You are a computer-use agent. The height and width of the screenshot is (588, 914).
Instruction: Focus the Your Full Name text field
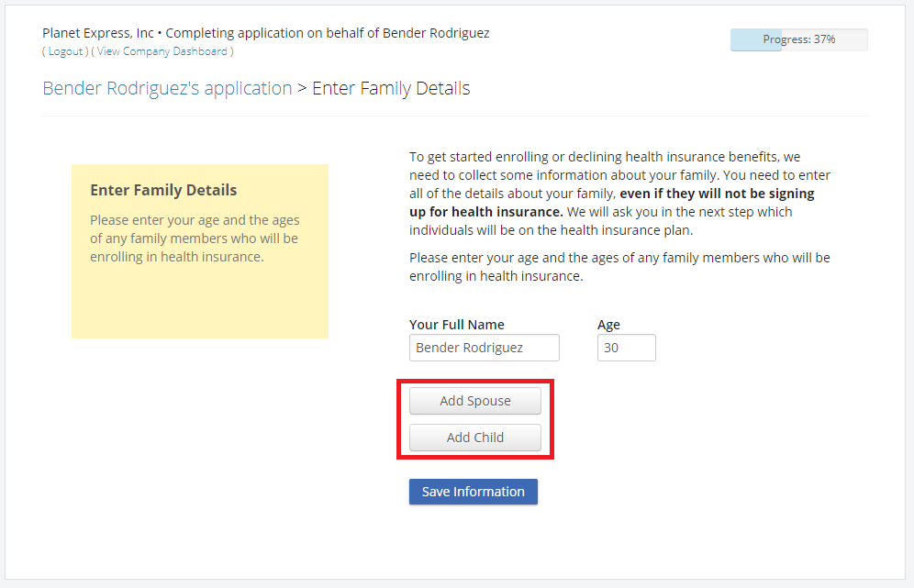(x=484, y=348)
